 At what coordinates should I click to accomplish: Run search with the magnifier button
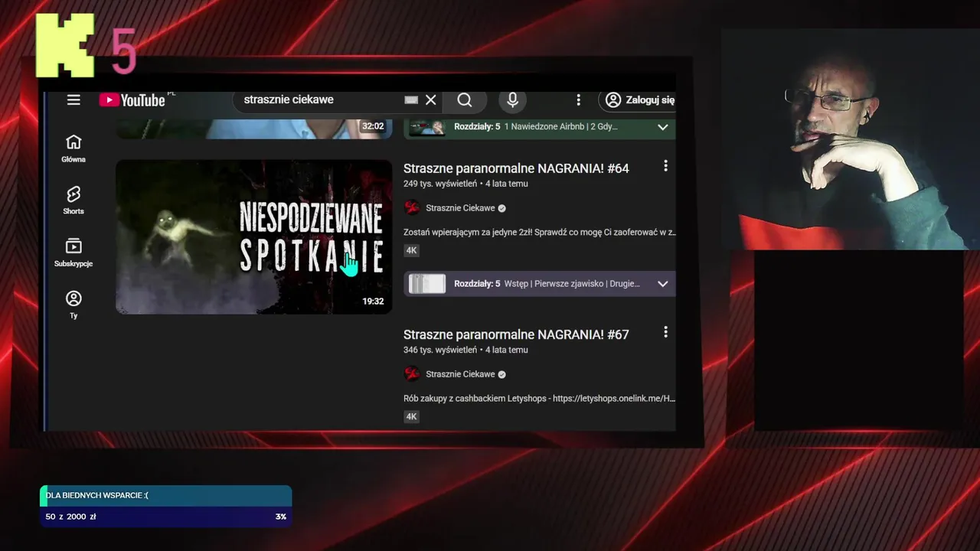click(x=465, y=100)
